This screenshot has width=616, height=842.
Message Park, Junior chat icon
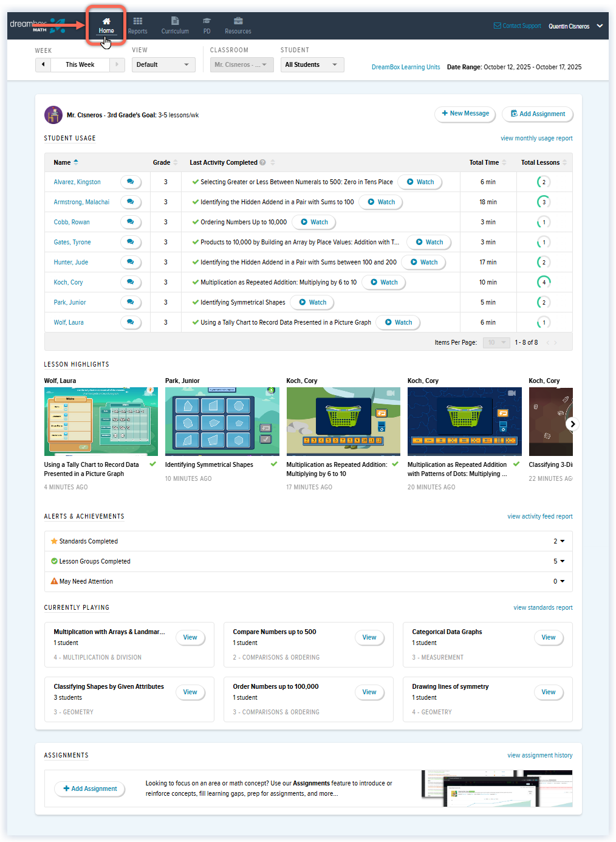[131, 302]
